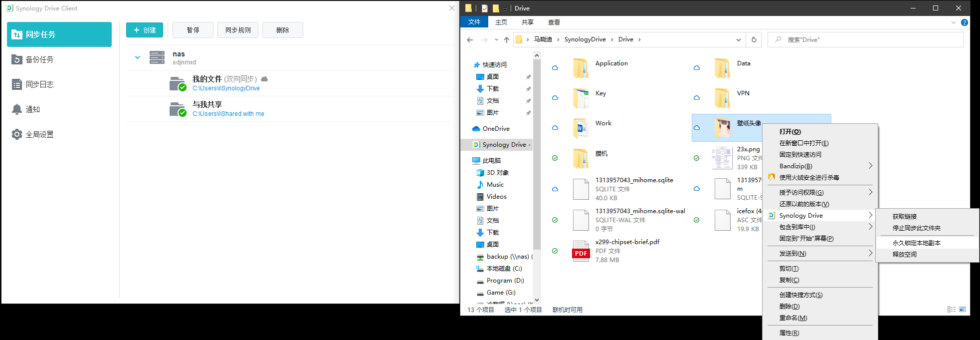The height and width of the screenshot is (340, 980).
Task: Expand the Bandizip submenu
Action: pyautogui.click(x=820, y=166)
